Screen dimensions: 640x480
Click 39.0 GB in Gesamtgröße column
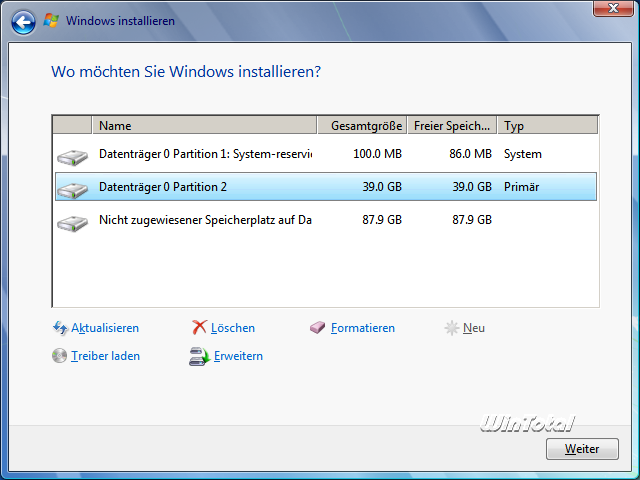coord(382,187)
